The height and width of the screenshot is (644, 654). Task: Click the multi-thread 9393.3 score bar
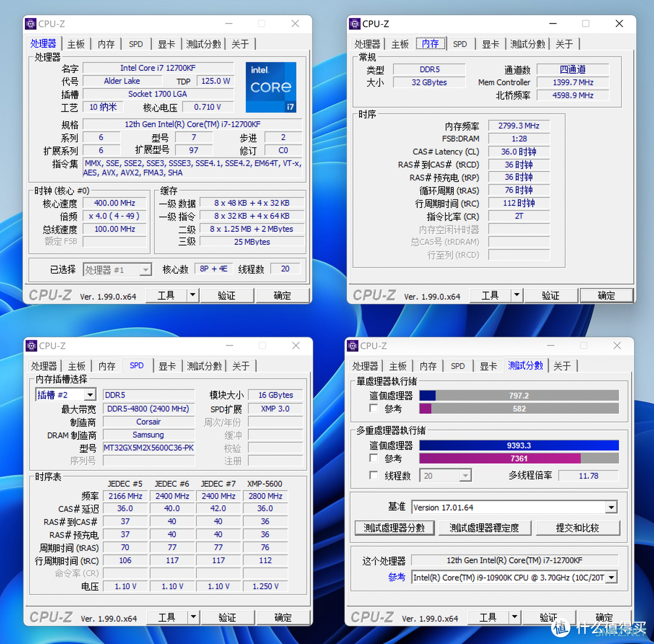point(519,445)
